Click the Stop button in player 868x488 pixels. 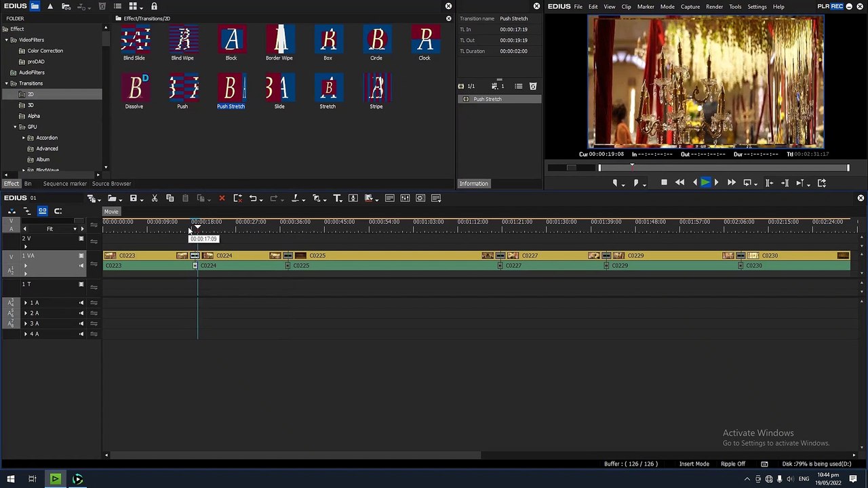pyautogui.click(x=664, y=182)
